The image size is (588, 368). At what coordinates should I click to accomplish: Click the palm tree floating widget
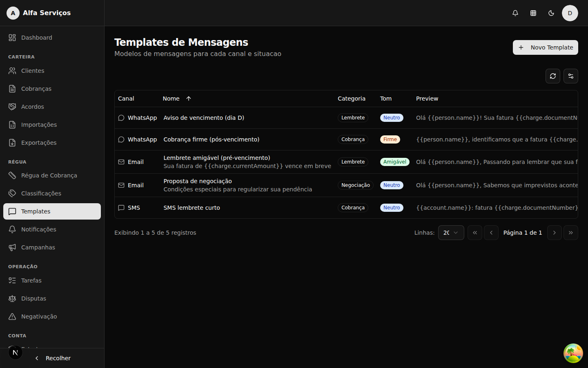[x=573, y=353]
